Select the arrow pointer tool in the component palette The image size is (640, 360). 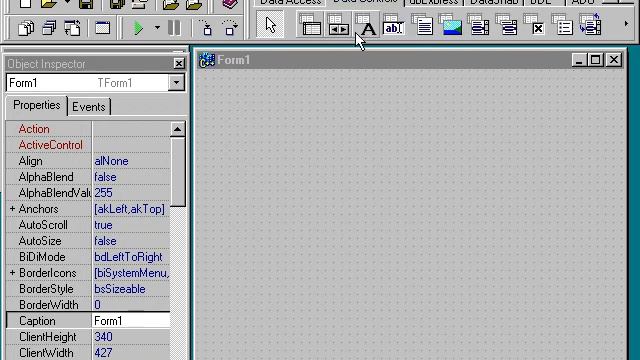270,24
